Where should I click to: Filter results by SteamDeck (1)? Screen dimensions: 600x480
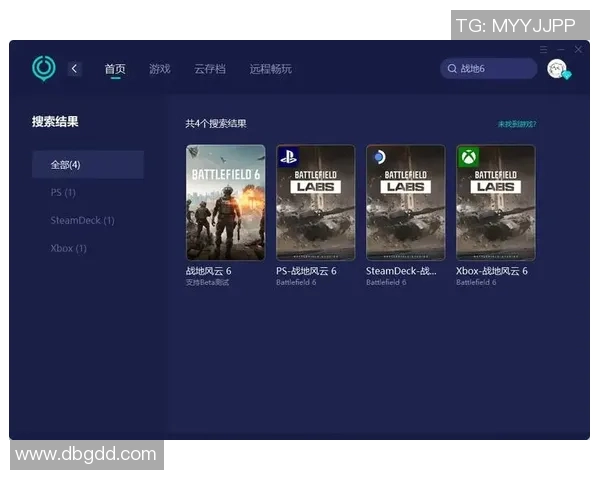click(x=82, y=220)
